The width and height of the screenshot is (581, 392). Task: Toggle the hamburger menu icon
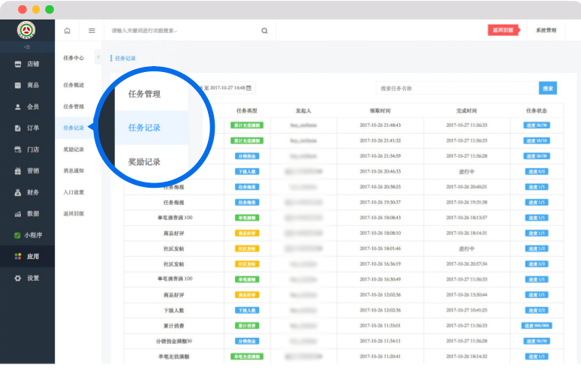tap(92, 31)
